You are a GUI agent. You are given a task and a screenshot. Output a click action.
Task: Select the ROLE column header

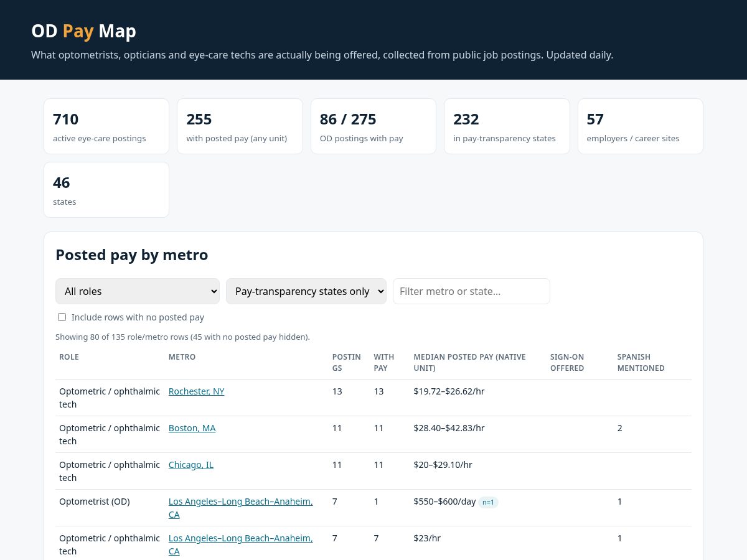click(69, 357)
